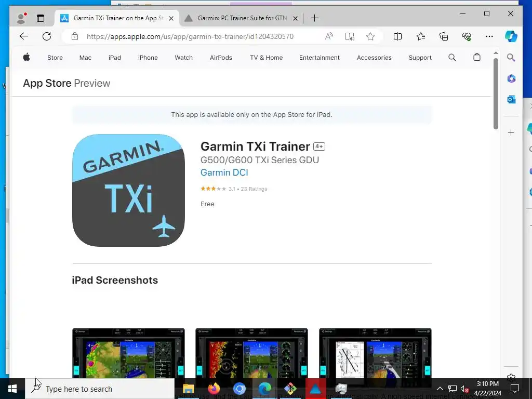Image resolution: width=532 pixels, height=399 pixels.
Task: Open the airport chart screenshot thumbnail
Action: [375, 353]
